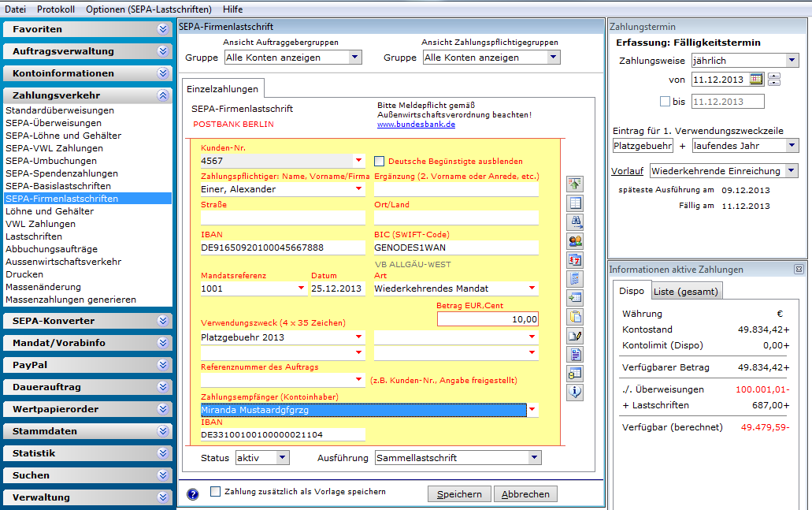Click the list import arrow icon
Viewport: 812px width, 510px height.
(575, 297)
